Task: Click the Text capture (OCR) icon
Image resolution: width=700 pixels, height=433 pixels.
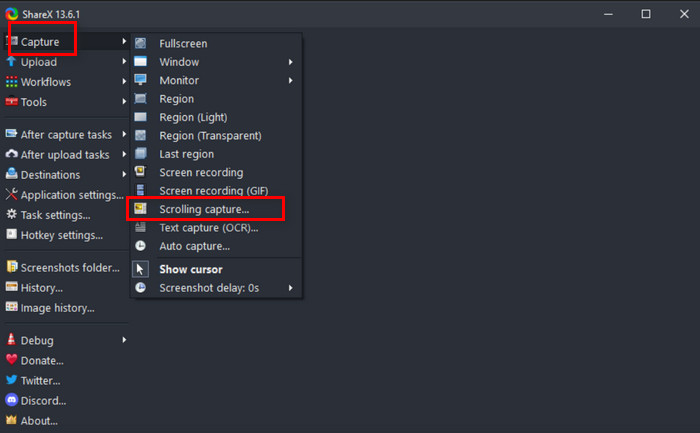Action: [x=140, y=227]
